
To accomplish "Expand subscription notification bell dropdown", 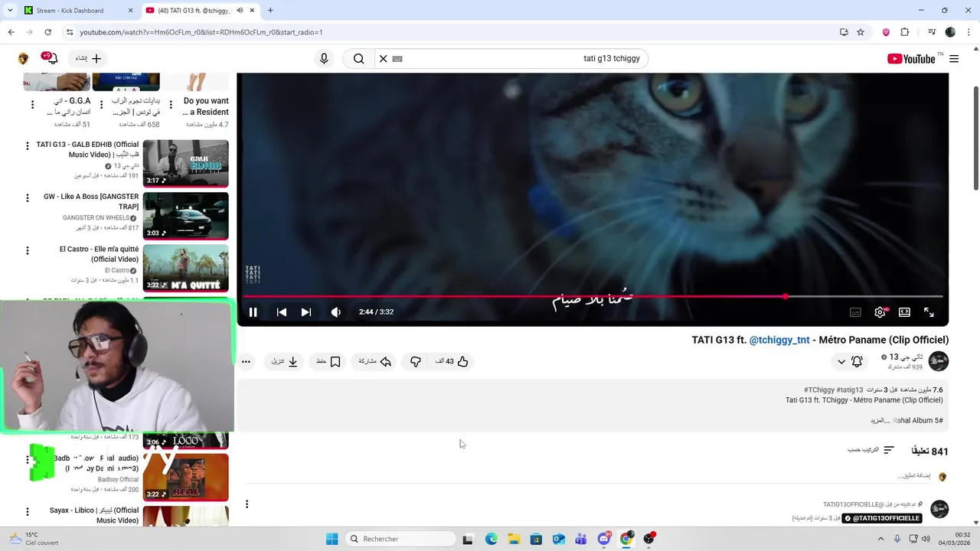I will (849, 361).
